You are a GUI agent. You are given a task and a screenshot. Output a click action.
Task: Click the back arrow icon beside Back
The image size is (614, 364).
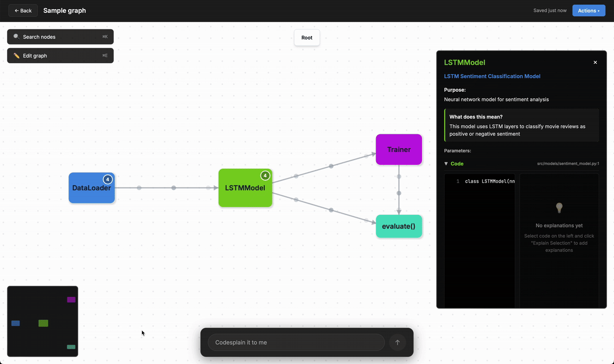tap(15, 10)
